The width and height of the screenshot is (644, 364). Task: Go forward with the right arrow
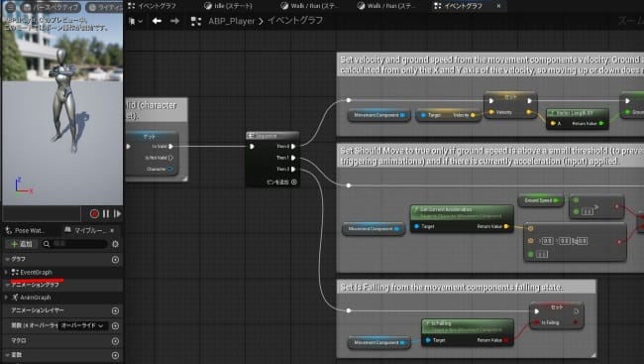coord(174,21)
